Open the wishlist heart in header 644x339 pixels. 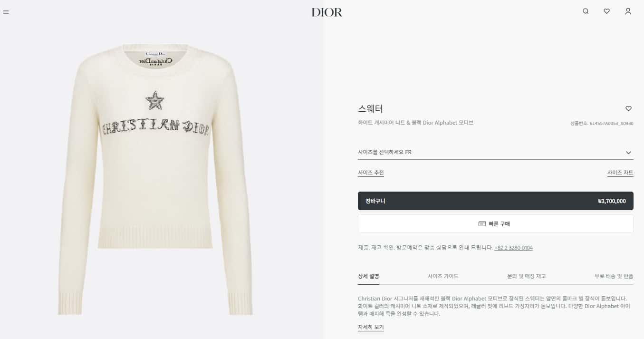pyautogui.click(x=606, y=11)
